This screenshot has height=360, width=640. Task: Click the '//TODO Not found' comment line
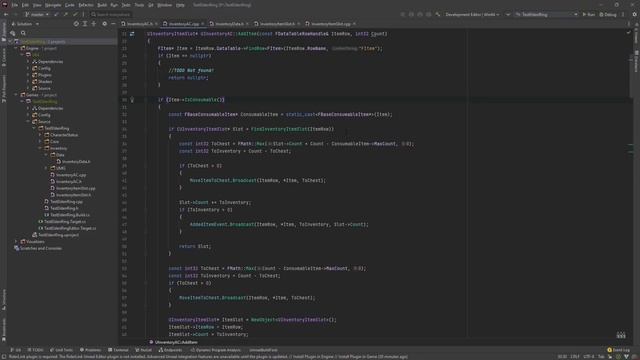coord(191,70)
